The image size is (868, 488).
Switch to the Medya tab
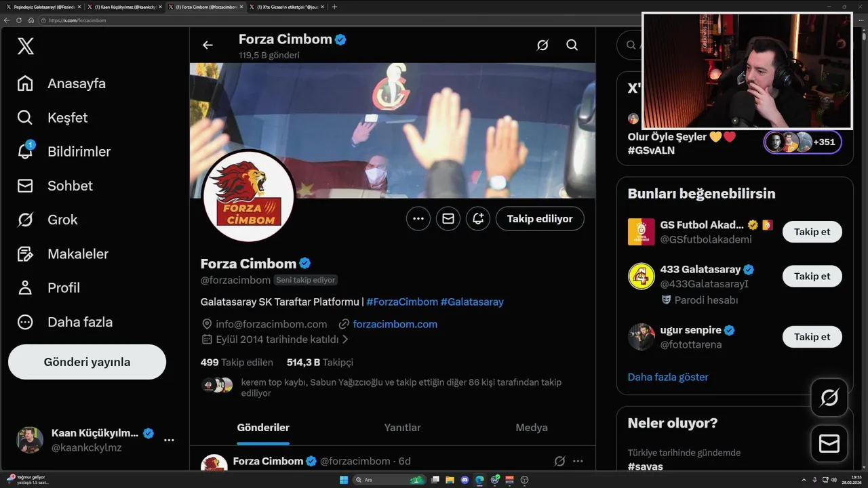point(532,428)
